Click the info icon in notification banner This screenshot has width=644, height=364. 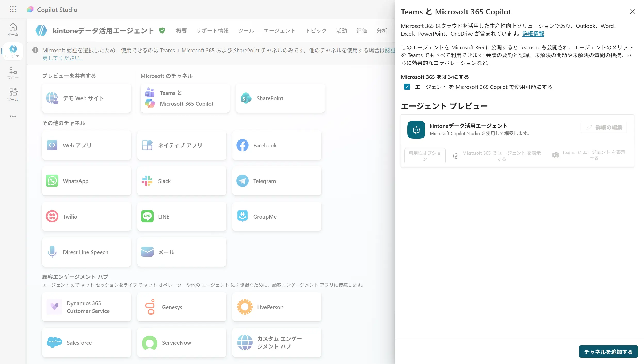coord(35,50)
